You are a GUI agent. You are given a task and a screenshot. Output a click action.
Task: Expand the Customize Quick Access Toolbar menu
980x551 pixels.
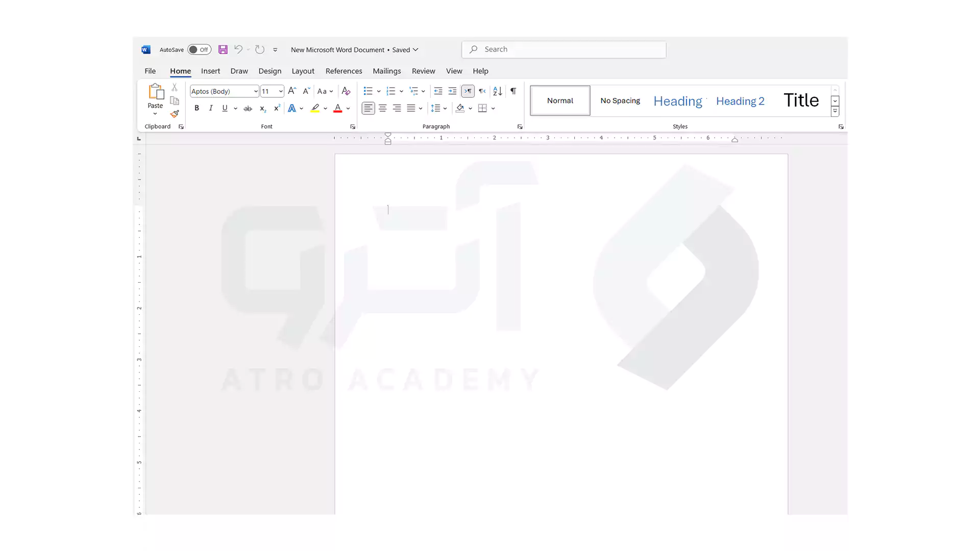coord(275,49)
